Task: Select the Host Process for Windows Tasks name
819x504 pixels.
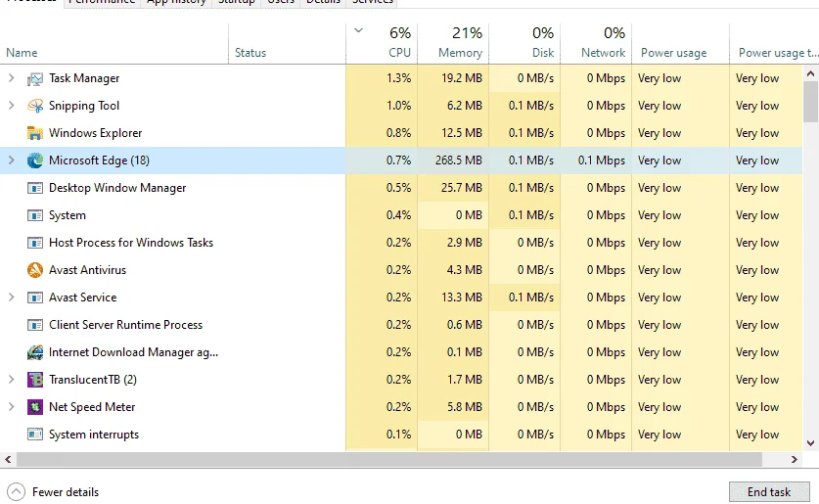Action: (x=131, y=243)
